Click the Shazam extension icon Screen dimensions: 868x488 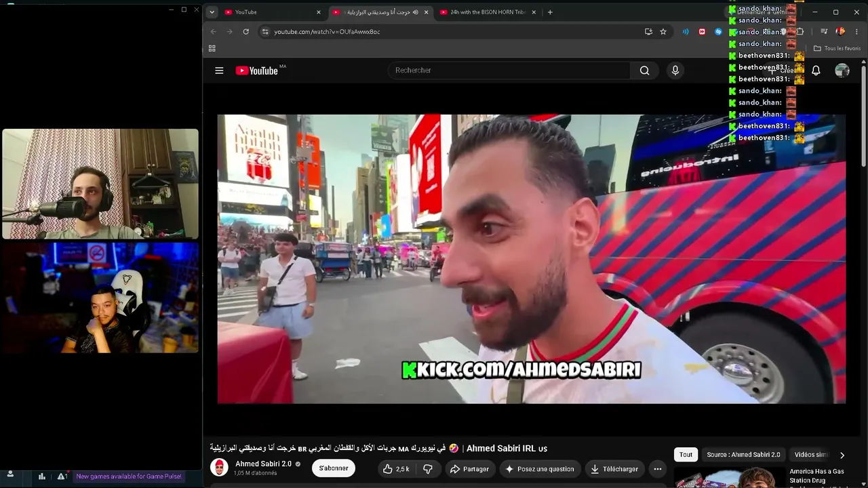pyautogui.click(x=718, y=31)
